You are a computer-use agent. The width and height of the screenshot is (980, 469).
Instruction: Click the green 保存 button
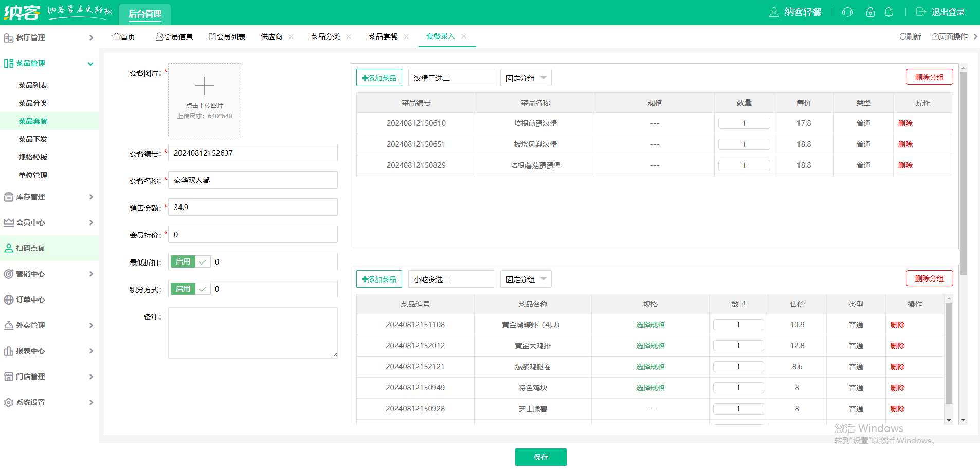pos(540,457)
